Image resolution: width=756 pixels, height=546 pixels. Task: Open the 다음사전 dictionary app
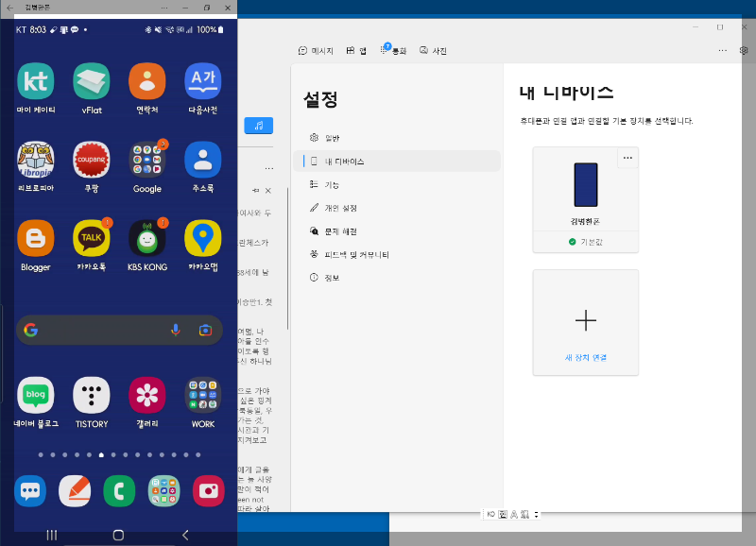coord(203,81)
